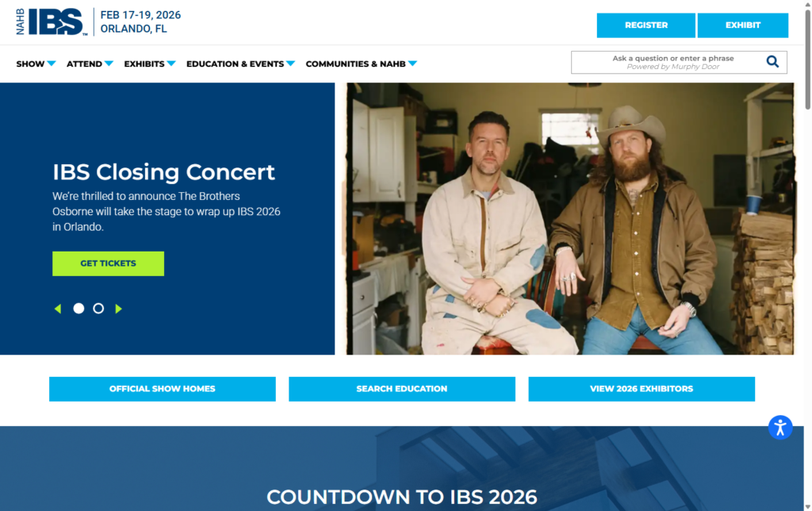
Task: Go to previous carousel slide arrow
Action: coord(58,309)
